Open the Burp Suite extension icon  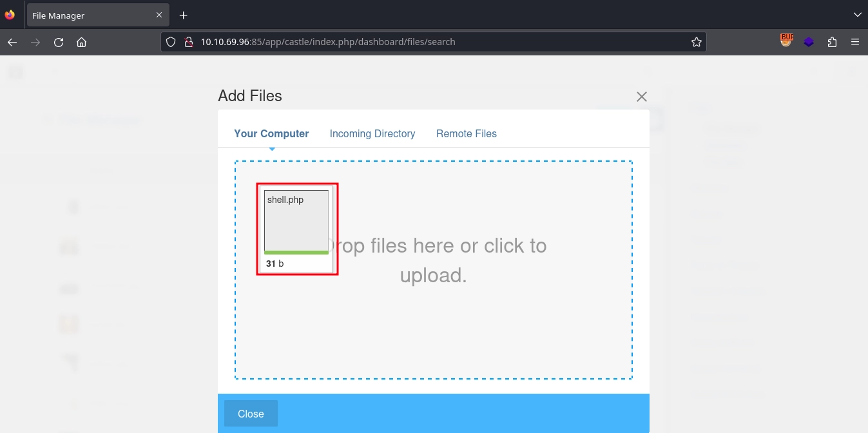(786, 41)
